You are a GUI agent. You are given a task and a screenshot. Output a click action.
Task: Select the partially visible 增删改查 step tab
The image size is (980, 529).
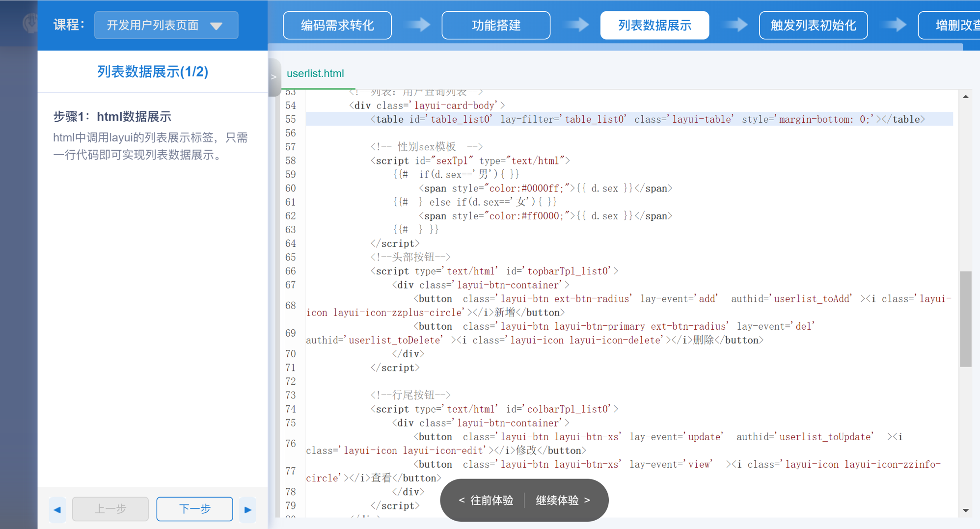950,25
